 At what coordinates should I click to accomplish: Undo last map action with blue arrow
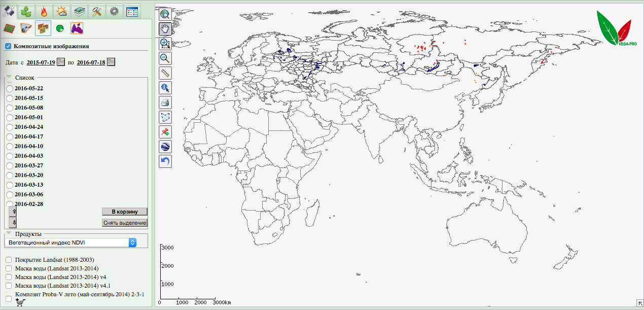[165, 161]
